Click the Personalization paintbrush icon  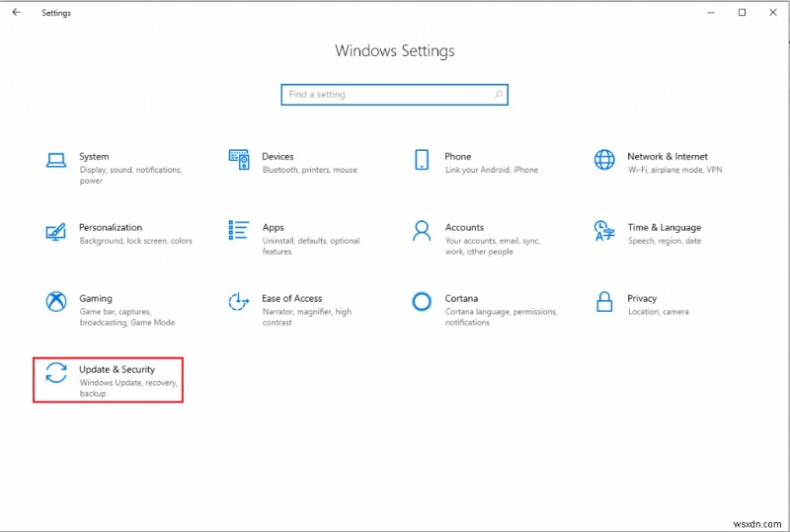tap(56, 232)
